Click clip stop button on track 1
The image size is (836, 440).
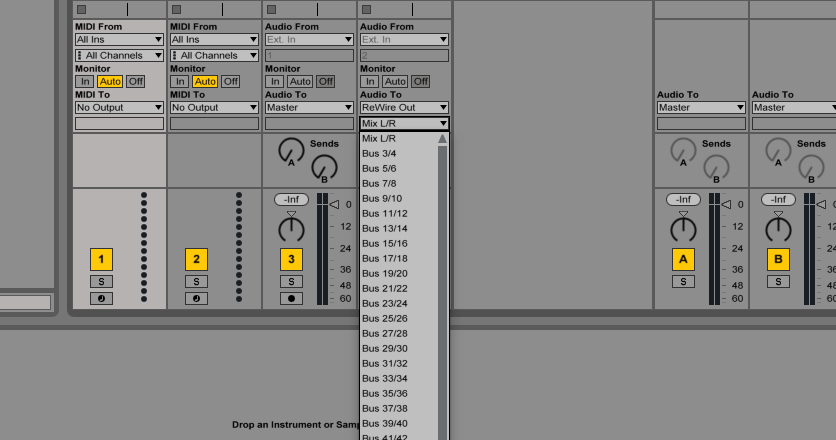point(82,10)
